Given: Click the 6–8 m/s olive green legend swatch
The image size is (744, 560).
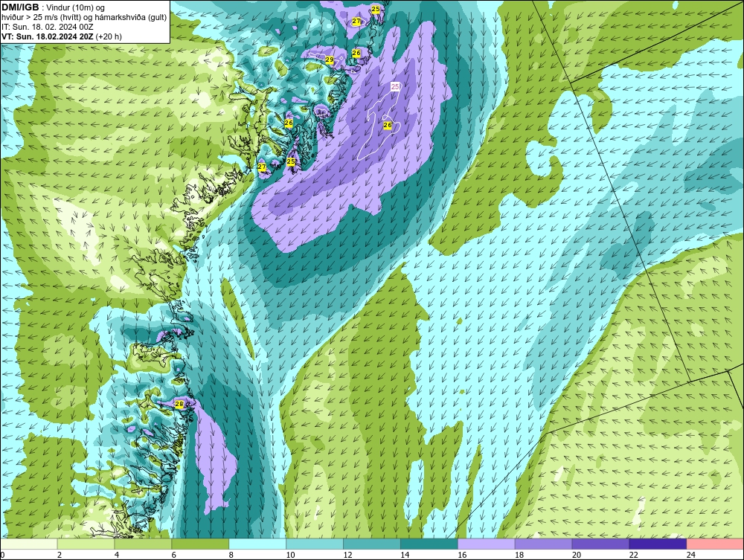Looking at the screenshot, I should tap(200, 544).
